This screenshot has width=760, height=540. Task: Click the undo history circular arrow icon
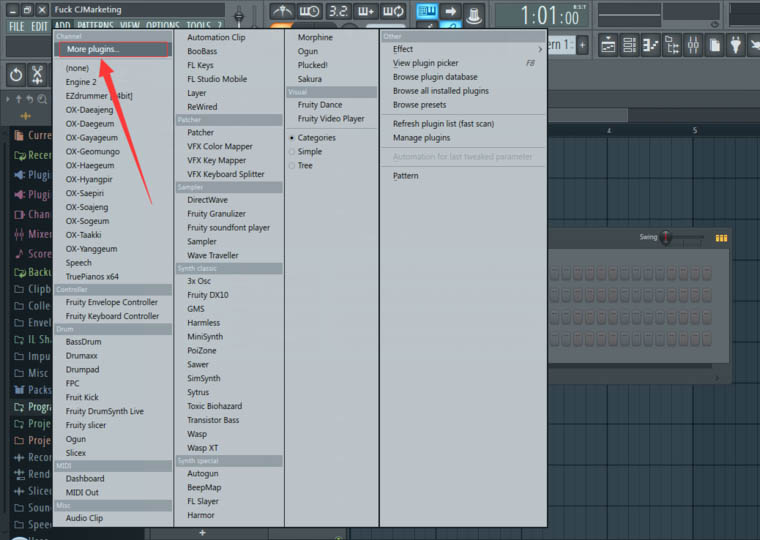coord(16,75)
